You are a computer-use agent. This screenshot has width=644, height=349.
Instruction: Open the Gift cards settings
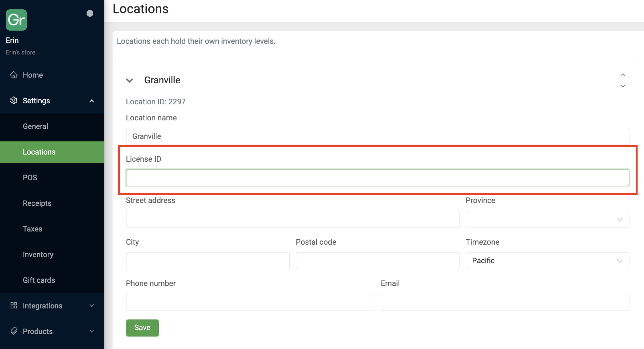(x=39, y=280)
